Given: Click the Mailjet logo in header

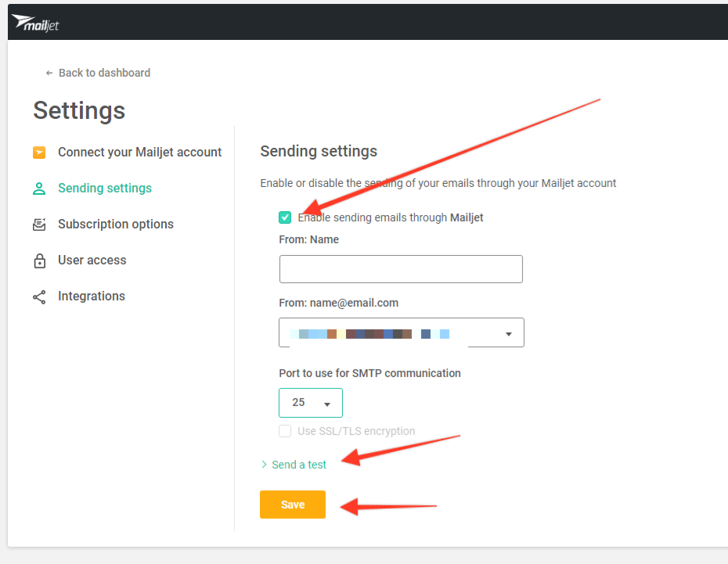Looking at the screenshot, I should pos(35,23).
